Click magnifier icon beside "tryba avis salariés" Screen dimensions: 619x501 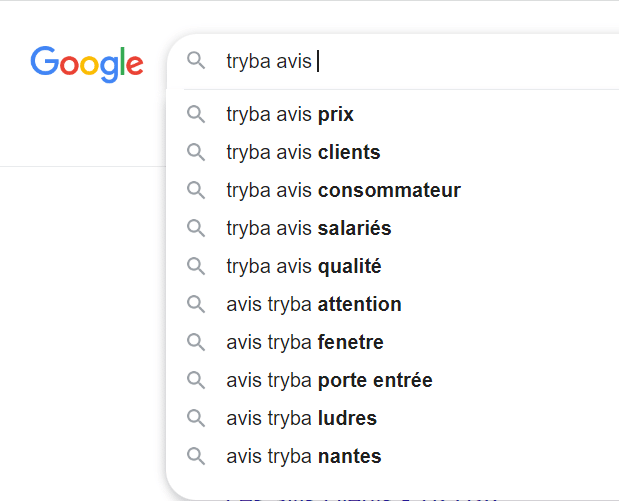click(196, 228)
